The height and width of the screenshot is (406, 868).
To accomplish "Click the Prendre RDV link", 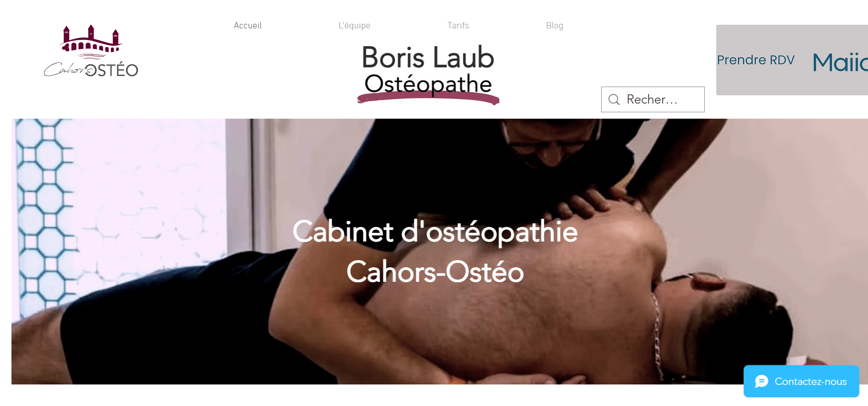I will pyautogui.click(x=756, y=60).
